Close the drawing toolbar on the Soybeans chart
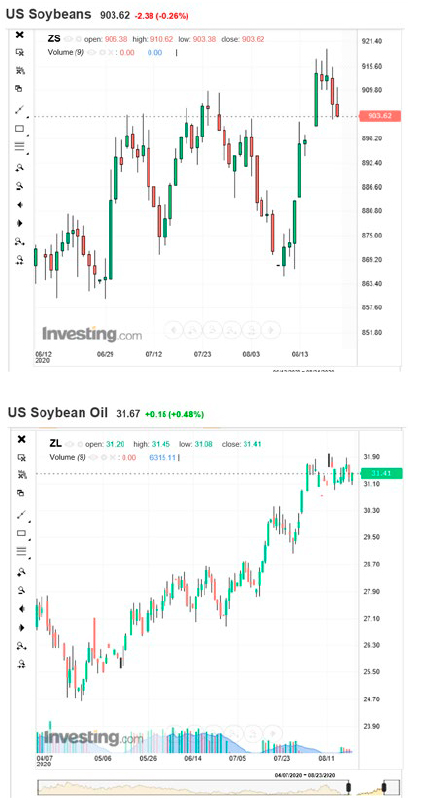Image resolution: width=424 pixels, height=800 pixels. (x=19, y=35)
